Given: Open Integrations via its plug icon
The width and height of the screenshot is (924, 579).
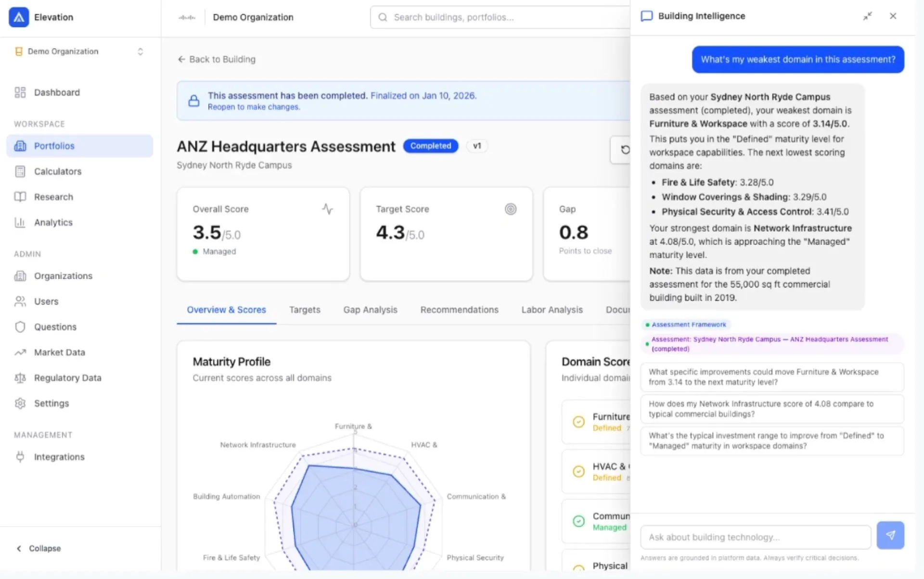Looking at the screenshot, I should 20,457.
